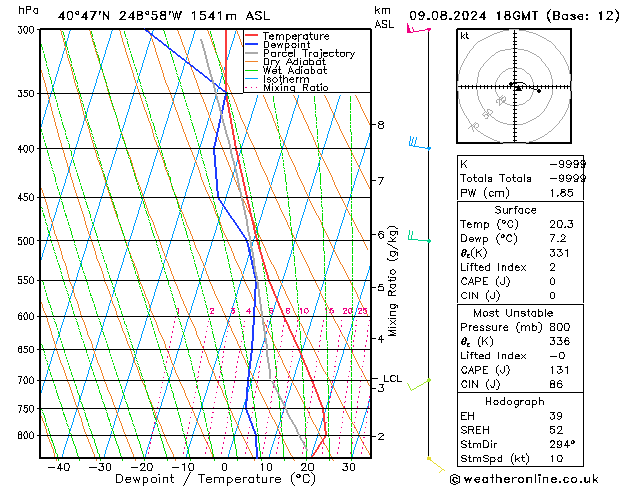The width and height of the screenshot is (629, 486).
Task: Click the surface Temp value 20.3
Action: 561,224
